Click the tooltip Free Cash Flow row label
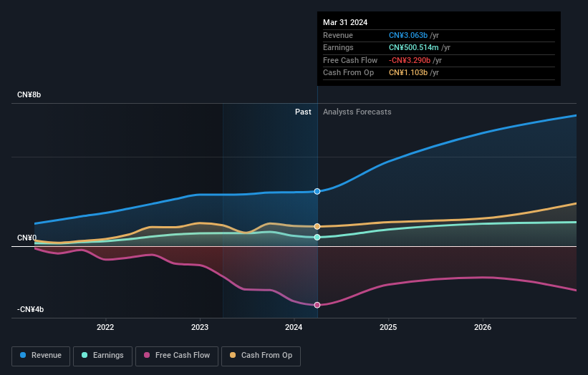The width and height of the screenshot is (588, 375). (x=350, y=60)
